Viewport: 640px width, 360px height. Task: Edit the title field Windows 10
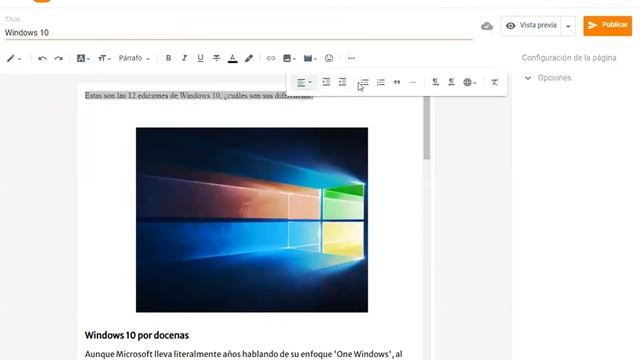238,33
